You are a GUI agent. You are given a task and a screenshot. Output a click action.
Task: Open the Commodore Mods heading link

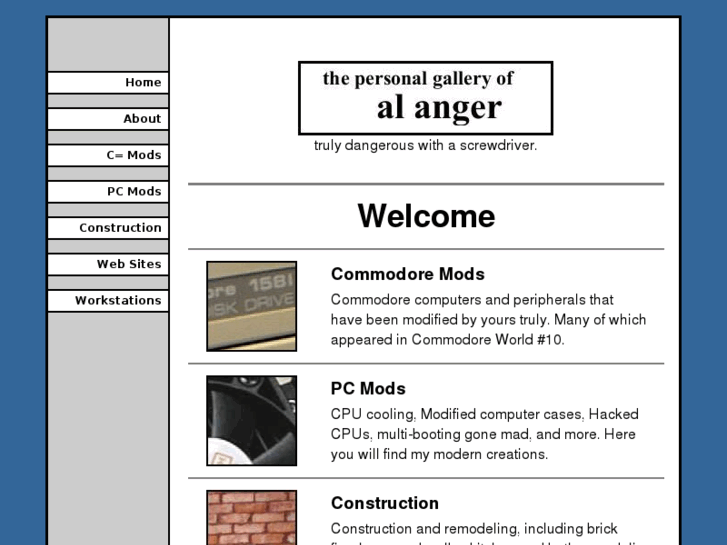[408, 274]
